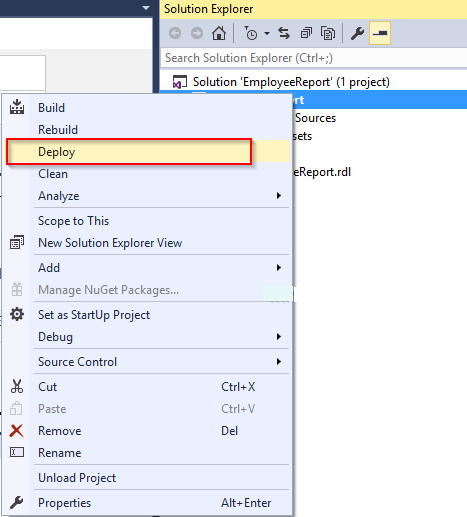Select Solution 'EmployeeReport' tree node
Viewport: 467px width, 517px height.
[x=291, y=82]
